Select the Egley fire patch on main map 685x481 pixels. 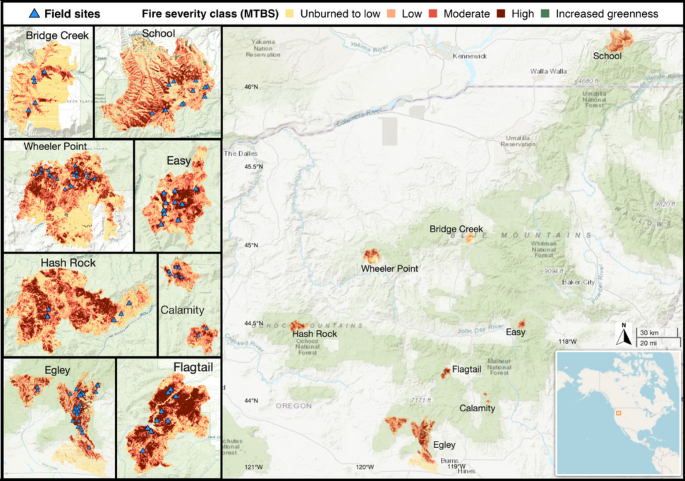click(x=405, y=430)
